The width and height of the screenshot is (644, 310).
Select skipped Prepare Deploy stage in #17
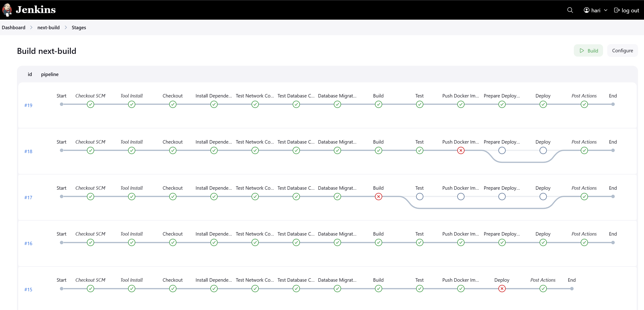point(502,197)
